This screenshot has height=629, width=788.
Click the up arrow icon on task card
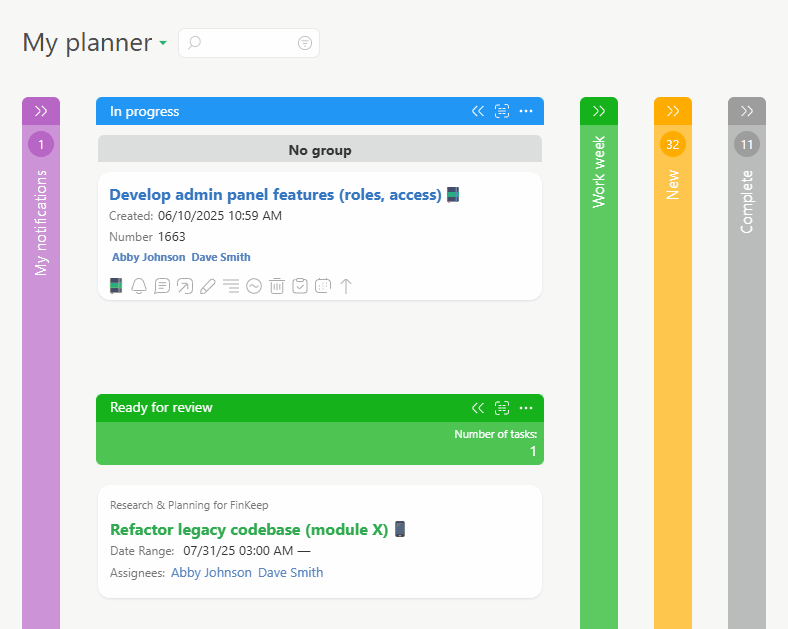tap(346, 286)
